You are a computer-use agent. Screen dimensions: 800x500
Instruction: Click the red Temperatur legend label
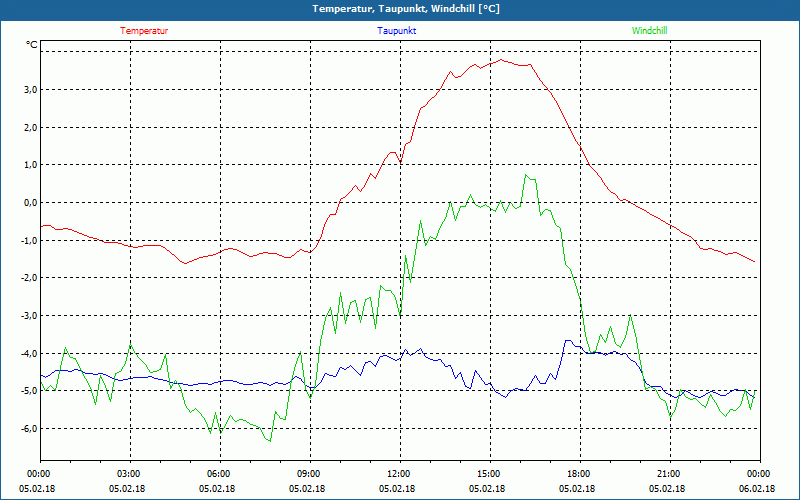coord(144,31)
